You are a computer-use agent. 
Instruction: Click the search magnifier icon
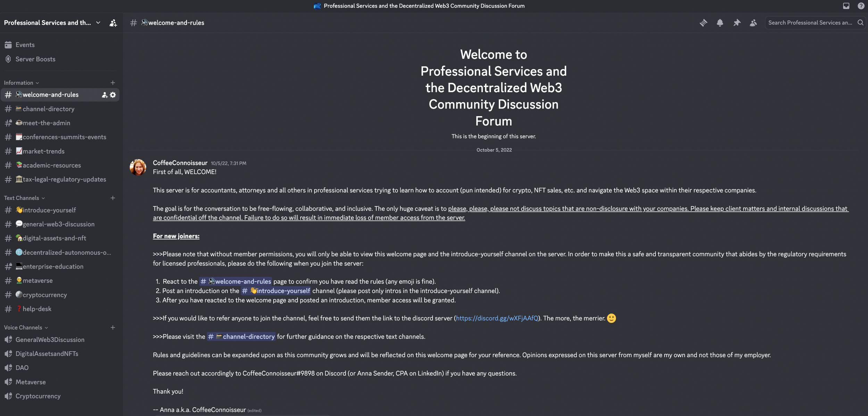click(860, 23)
